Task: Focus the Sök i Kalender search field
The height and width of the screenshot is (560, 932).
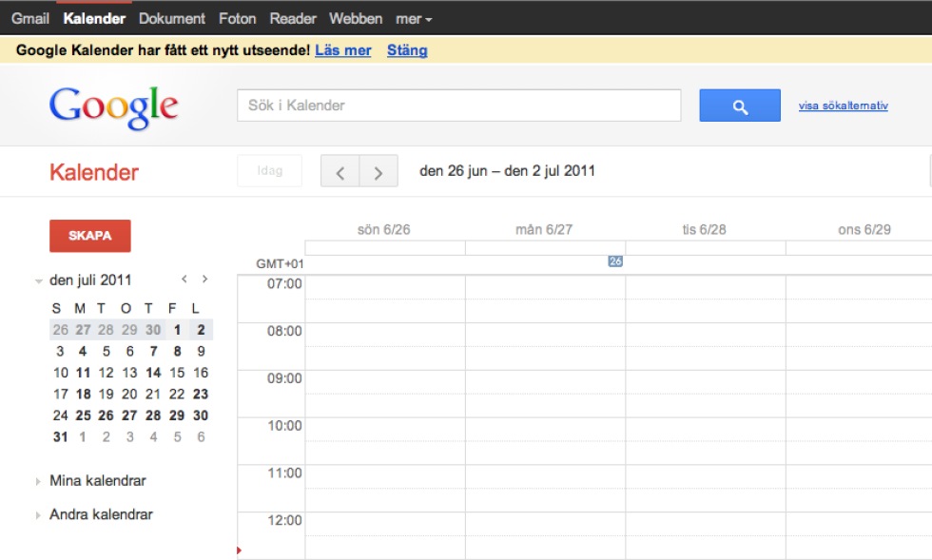Action: pos(458,106)
